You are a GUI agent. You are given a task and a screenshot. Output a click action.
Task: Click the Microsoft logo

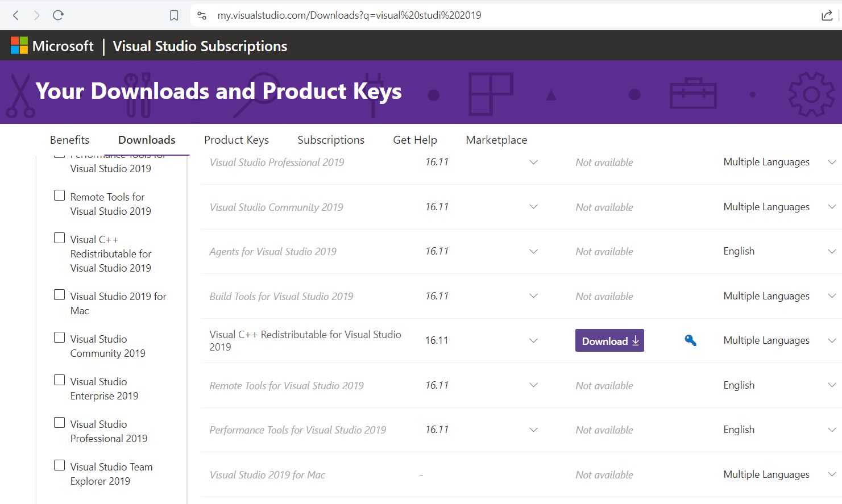(x=19, y=45)
